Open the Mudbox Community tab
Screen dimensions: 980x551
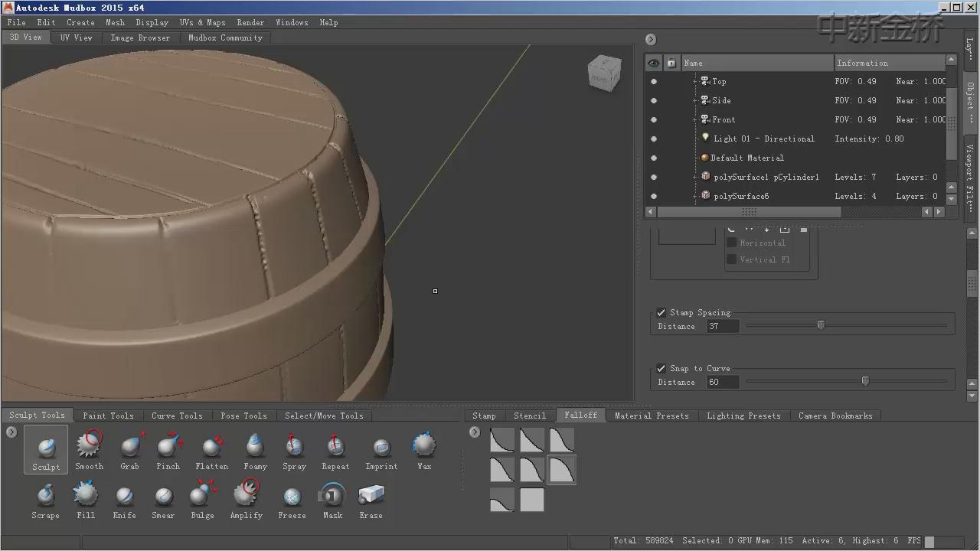(x=225, y=37)
